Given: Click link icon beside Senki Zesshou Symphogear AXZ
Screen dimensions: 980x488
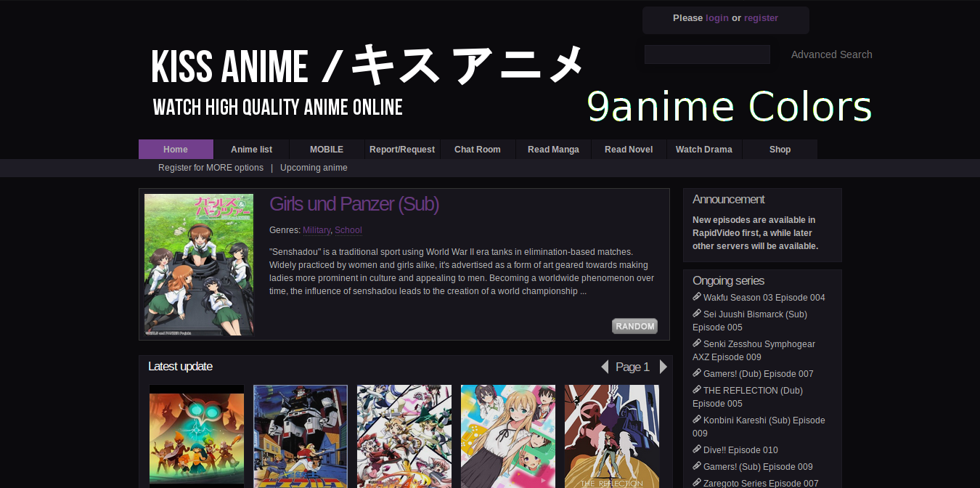Looking at the screenshot, I should click(x=697, y=343).
